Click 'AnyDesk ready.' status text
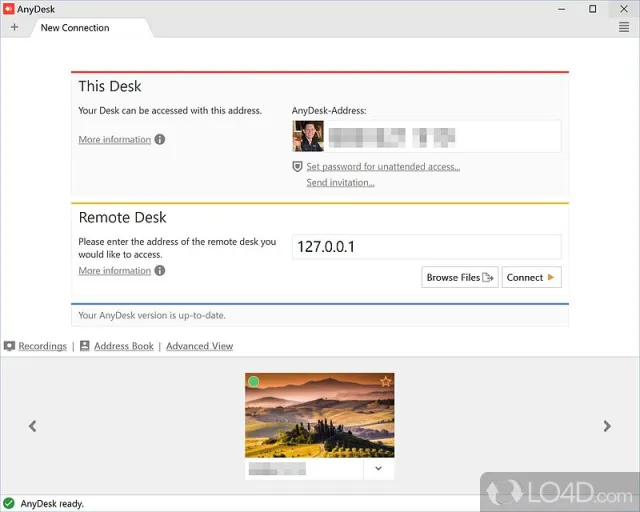The image size is (640, 512). click(52, 504)
